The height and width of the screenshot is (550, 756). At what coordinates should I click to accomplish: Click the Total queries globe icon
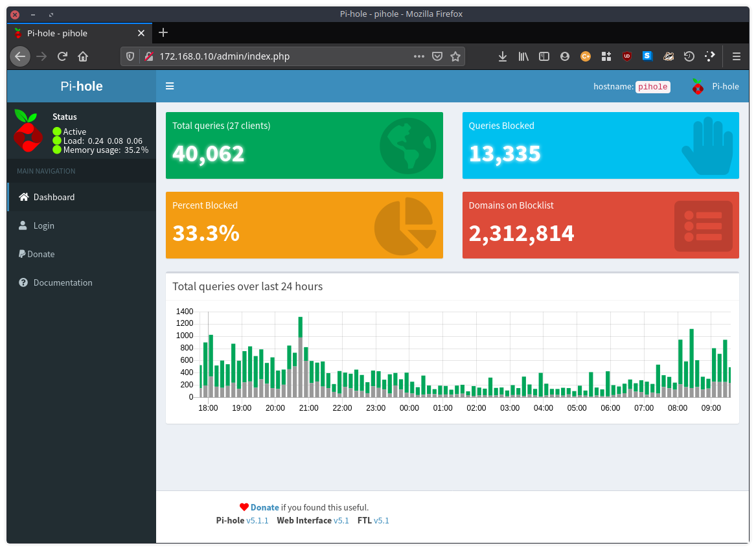408,146
